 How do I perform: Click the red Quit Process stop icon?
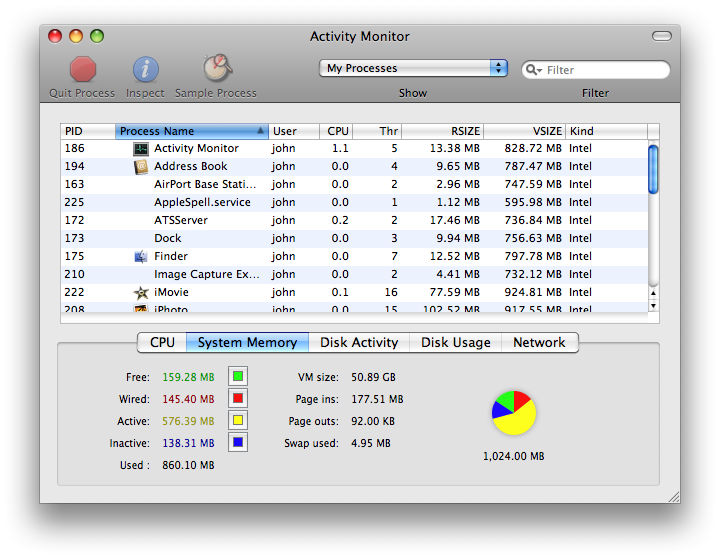[83, 69]
